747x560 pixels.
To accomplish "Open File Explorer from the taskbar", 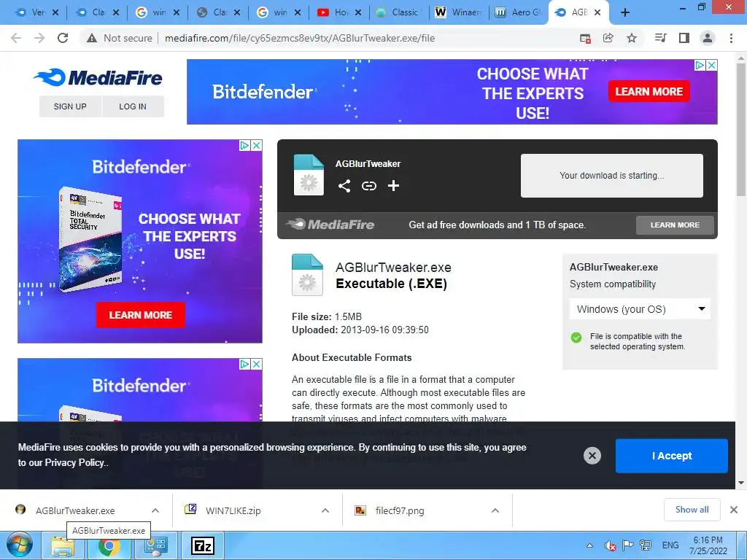I will 63,546.
